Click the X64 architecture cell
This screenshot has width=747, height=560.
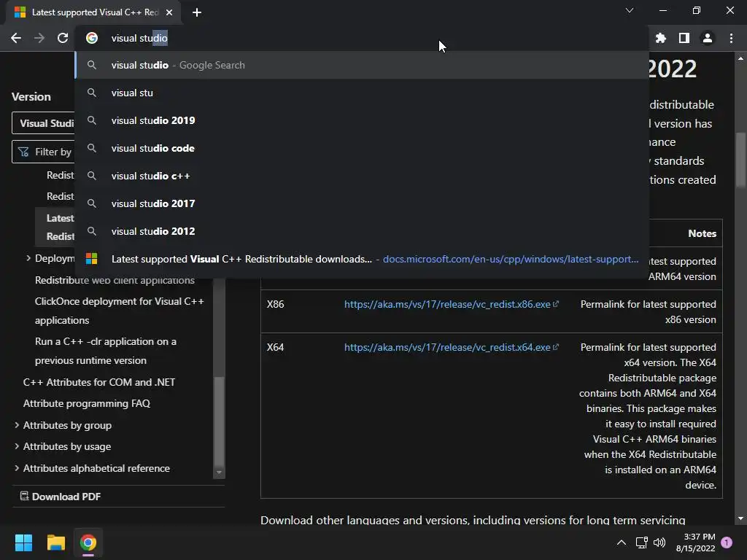(x=275, y=347)
